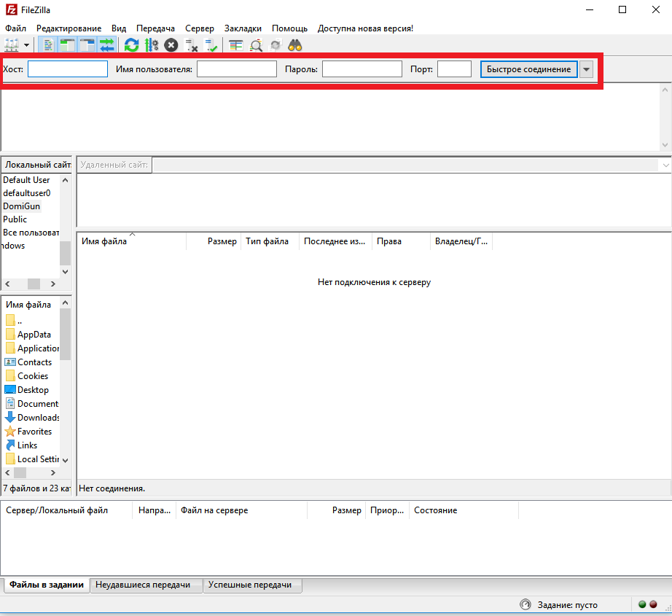Focus the Пароль input field
672x616 pixels.
[362, 69]
